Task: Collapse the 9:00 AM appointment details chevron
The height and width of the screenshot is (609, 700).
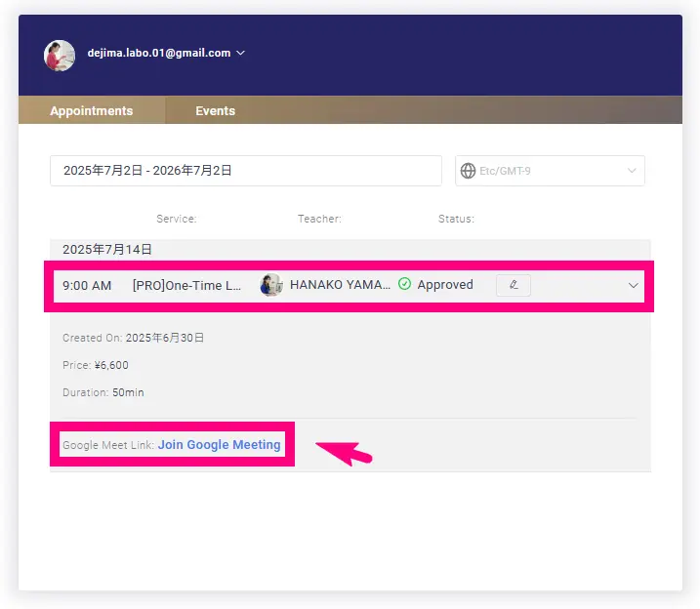Action: (633, 286)
